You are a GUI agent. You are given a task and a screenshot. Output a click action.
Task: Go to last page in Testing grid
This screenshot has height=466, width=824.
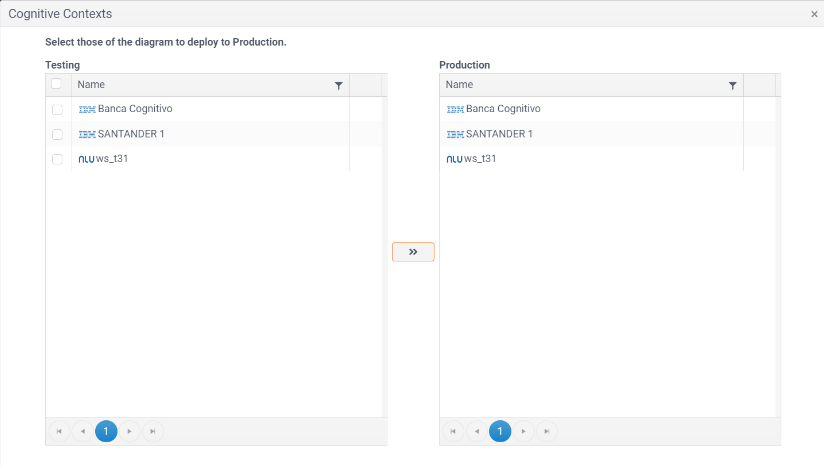152,431
